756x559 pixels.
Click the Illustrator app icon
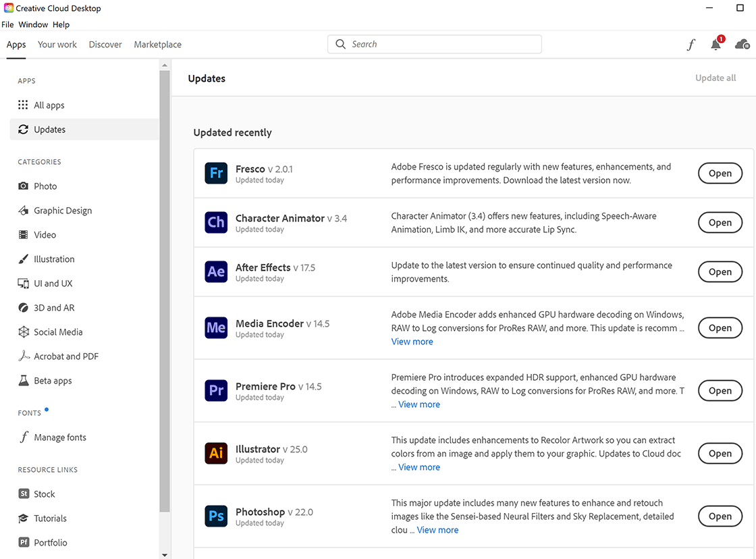coord(216,454)
